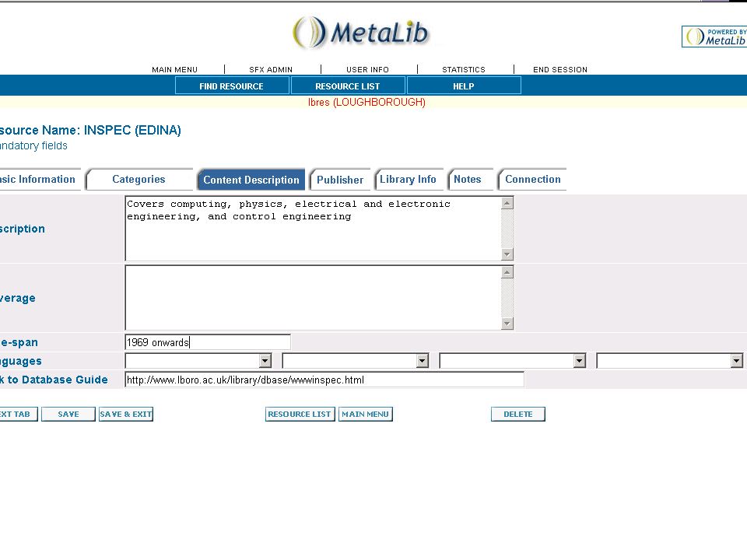The height and width of the screenshot is (560, 747).
Task: Click the Coverage box scroll up arrow
Action: click(507, 273)
